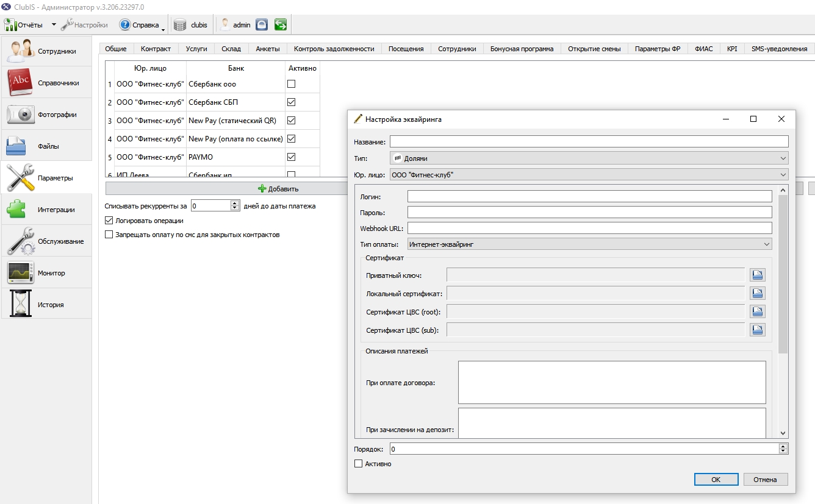Open the Монитор icon in sidebar

[x=20, y=273]
